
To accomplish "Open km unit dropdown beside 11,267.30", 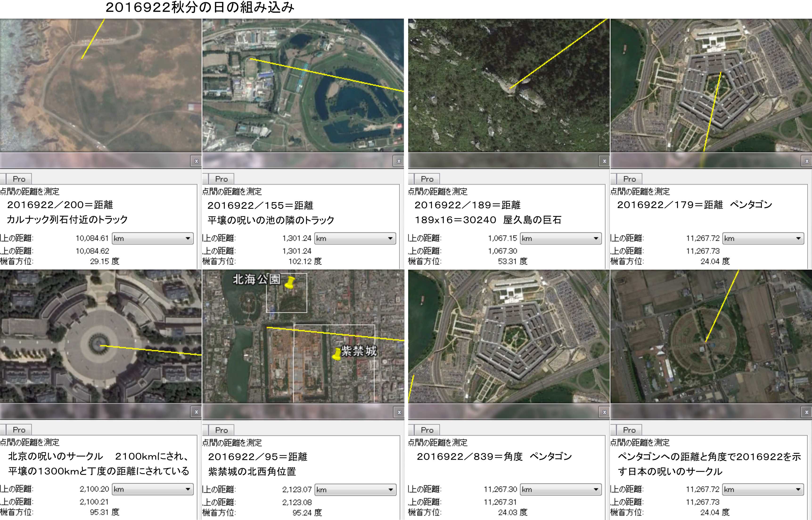I will point(561,489).
